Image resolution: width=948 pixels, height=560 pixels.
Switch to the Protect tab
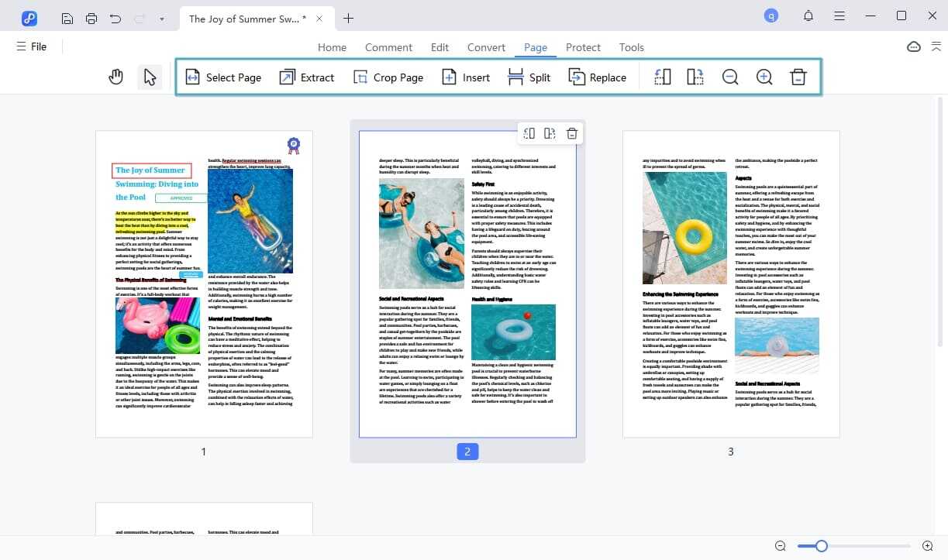583,47
